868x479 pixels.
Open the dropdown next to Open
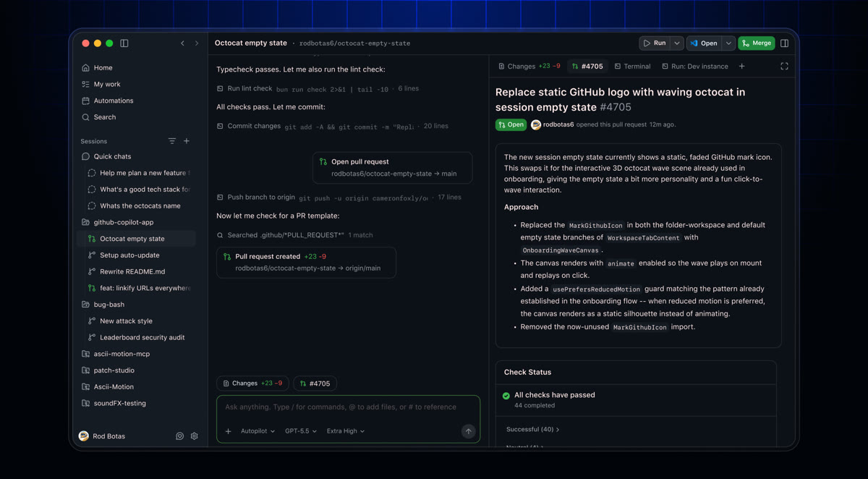tap(728, 43)
